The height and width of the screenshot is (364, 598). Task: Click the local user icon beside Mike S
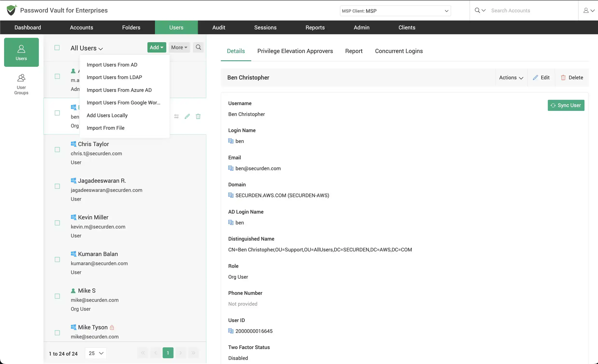(73, 290)
